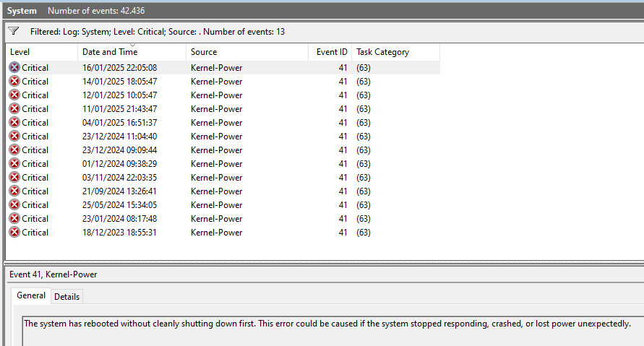Click the event description text box
The image size is (644, 346).
[x=332, y=331]
